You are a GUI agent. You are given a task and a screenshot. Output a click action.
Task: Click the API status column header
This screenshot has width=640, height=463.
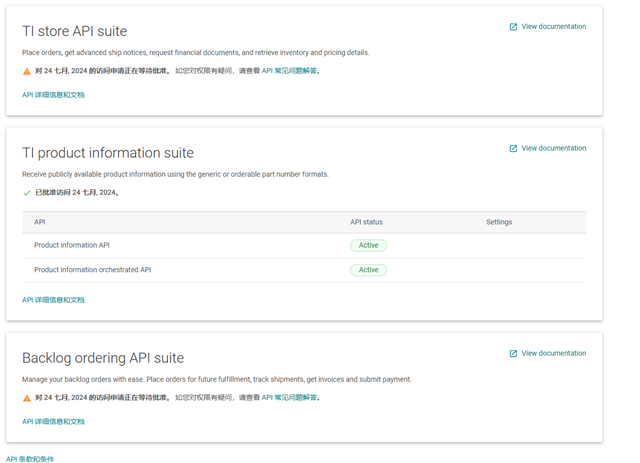pos(366,222)
